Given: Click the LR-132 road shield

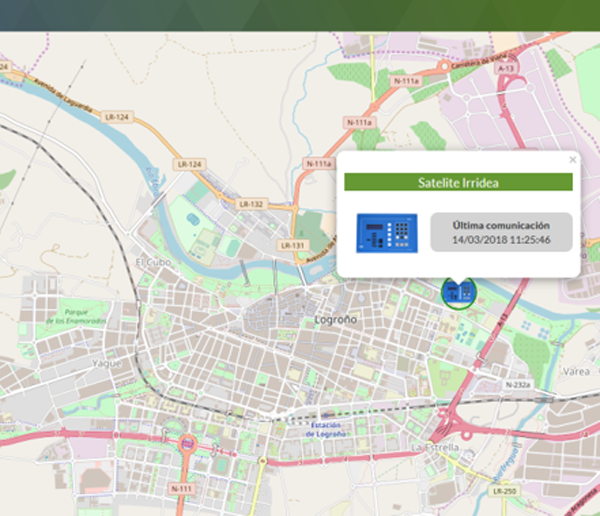Looking at the screenshot, I should point(250,204).
